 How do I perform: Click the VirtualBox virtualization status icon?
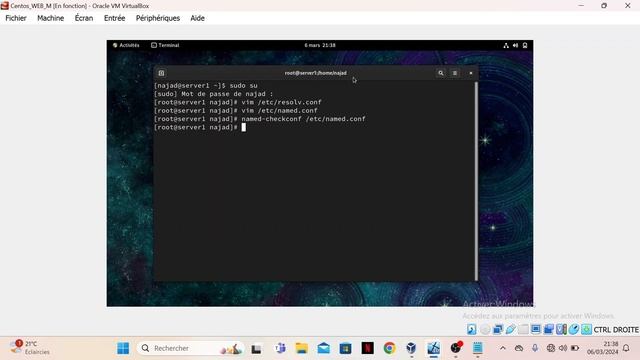pos(561,329)
